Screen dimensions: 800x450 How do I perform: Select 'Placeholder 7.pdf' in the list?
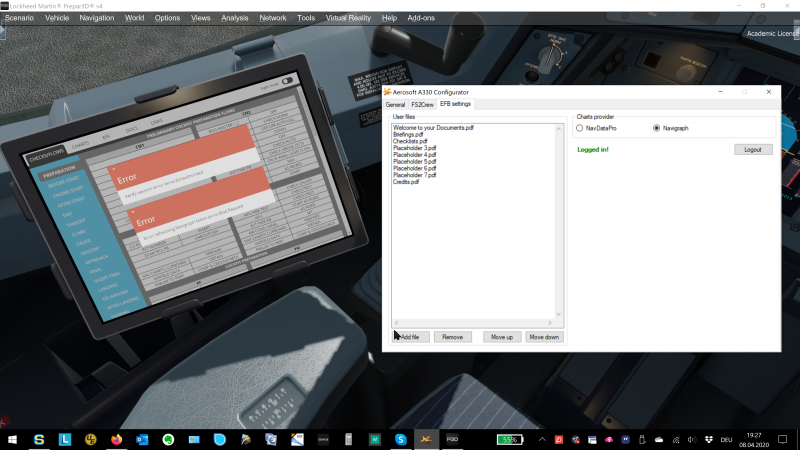(x=415, y=175)
